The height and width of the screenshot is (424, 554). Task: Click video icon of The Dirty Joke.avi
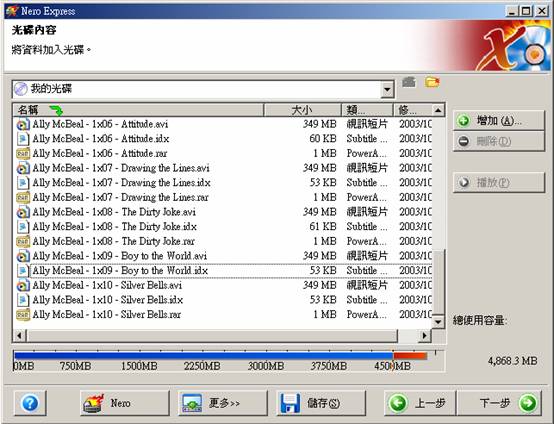point(23,212)
